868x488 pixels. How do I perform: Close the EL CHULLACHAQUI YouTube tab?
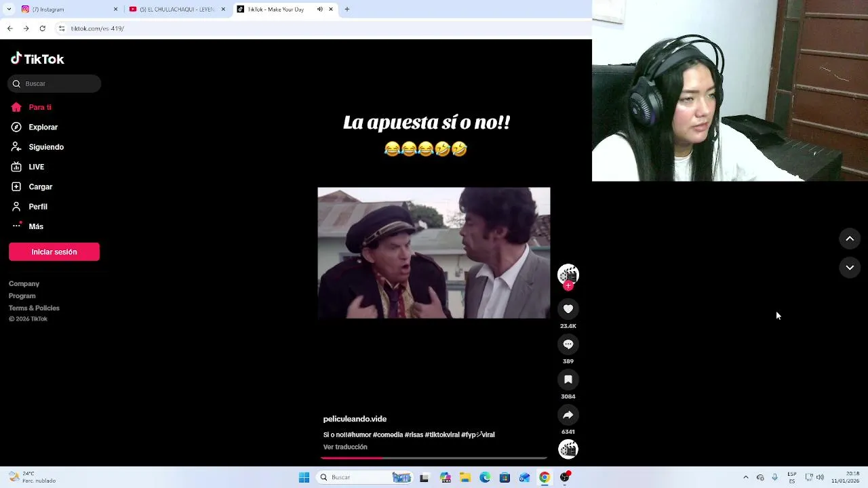click(x=223, y=9)
